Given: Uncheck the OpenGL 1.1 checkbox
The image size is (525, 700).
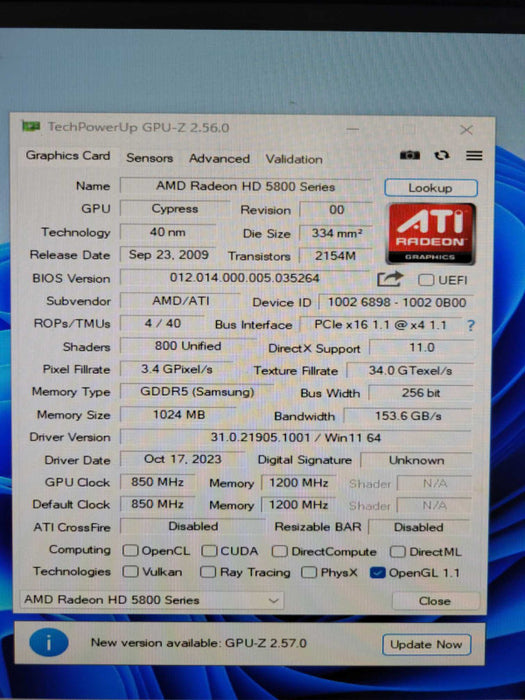Looking at the screenshot, I should [377, 572].
